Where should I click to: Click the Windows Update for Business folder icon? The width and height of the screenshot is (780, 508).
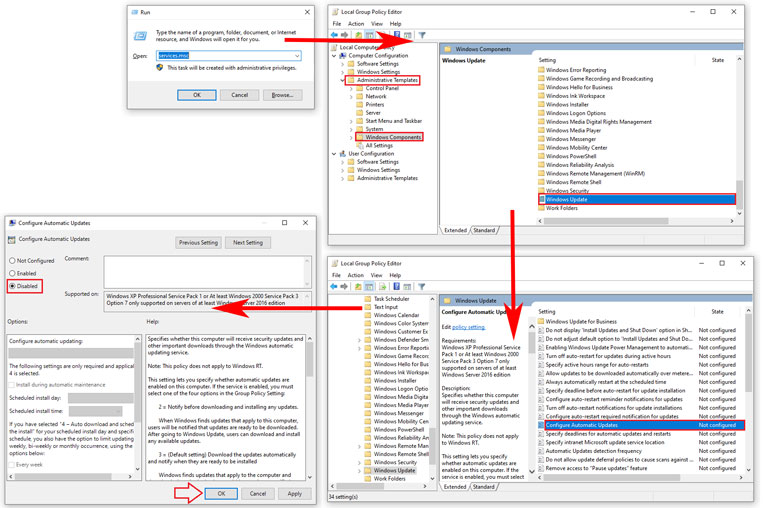coord(541,321)
